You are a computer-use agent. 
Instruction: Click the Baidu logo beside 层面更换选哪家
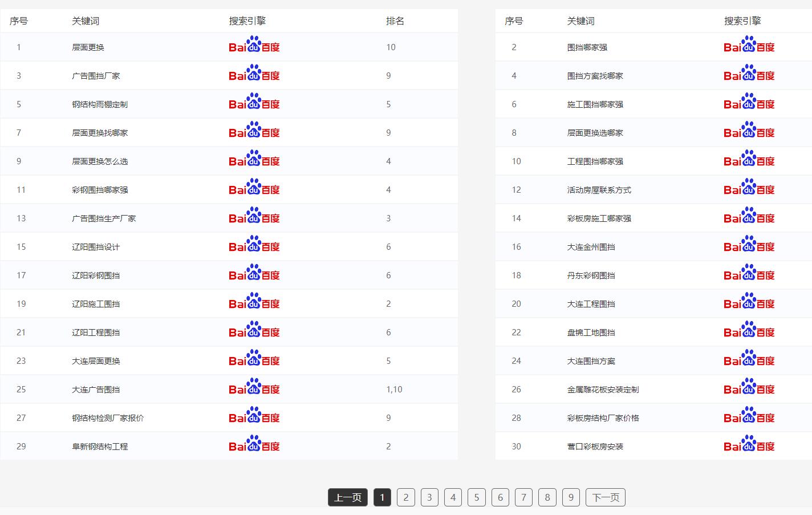749,130
